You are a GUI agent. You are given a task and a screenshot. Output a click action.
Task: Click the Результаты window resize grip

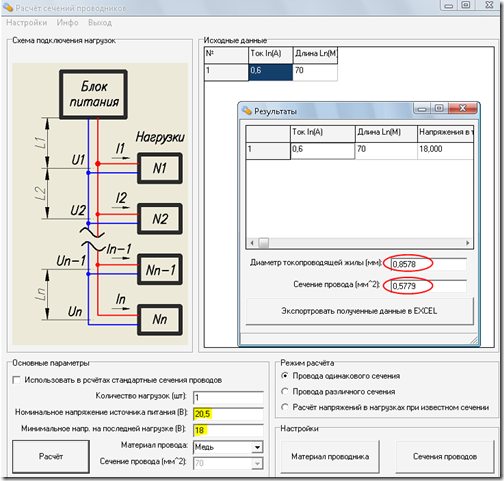click(x=474, y=340)
